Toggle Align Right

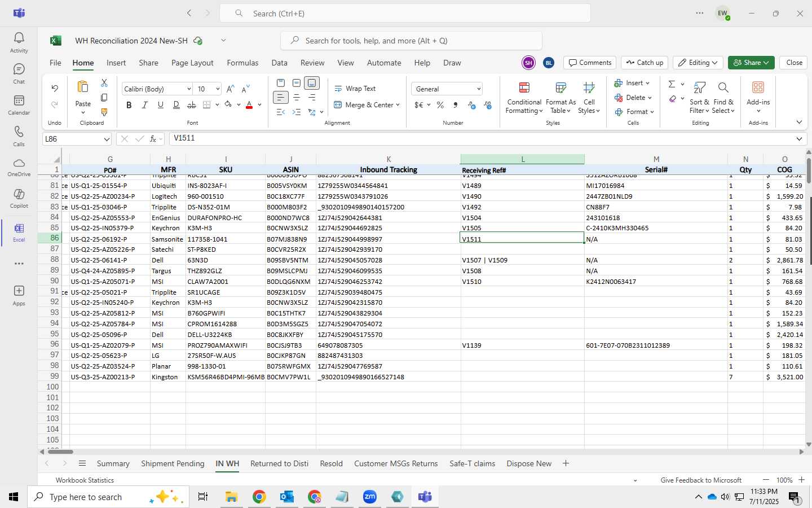click(312, 98)
